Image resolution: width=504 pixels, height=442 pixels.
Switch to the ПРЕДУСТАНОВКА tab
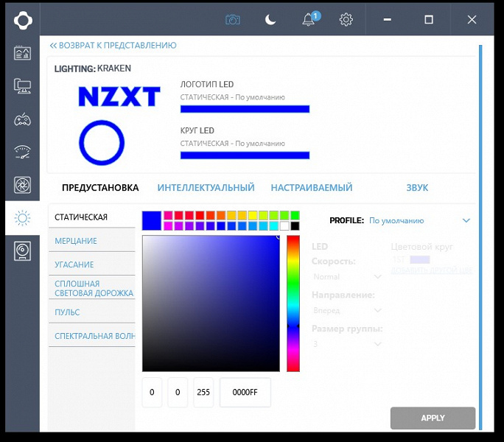(100, 188)
